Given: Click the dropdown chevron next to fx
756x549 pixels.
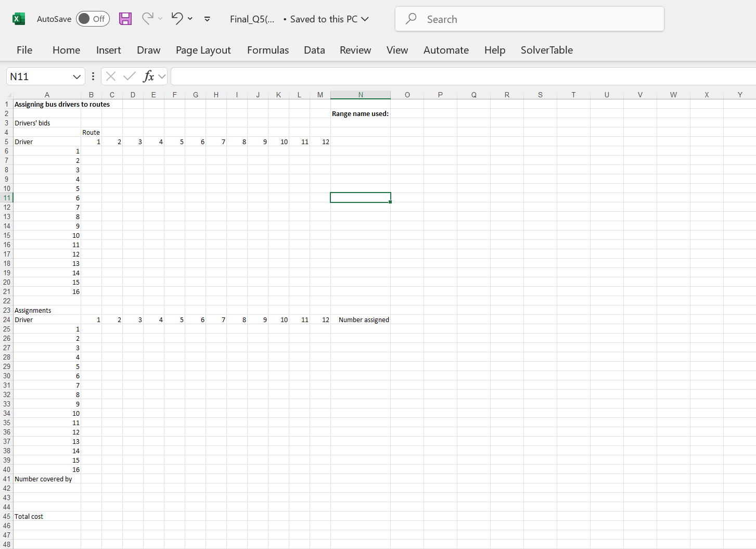Looking at the screenshot, I should (162, 76).
